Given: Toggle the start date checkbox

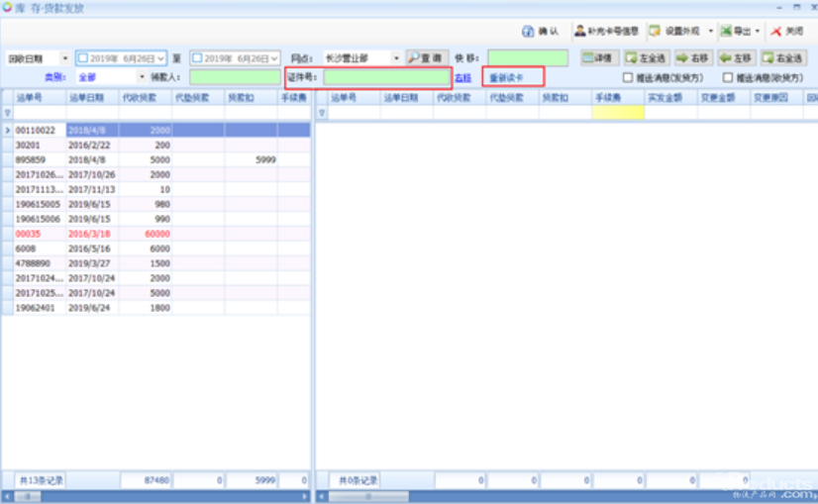Looking at the screenshot, I should point(83,58).
